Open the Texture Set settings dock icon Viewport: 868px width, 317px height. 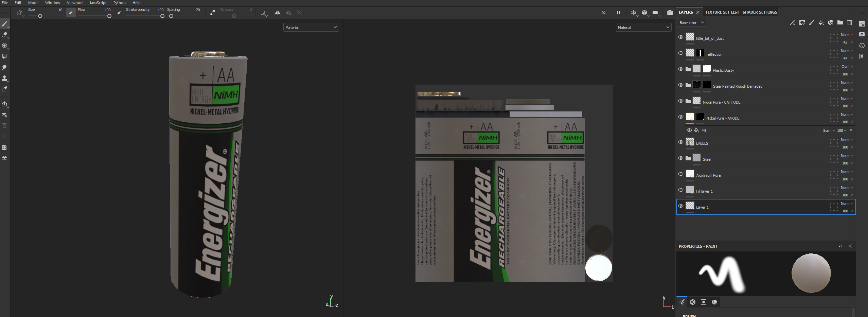[x=862, y=24]
